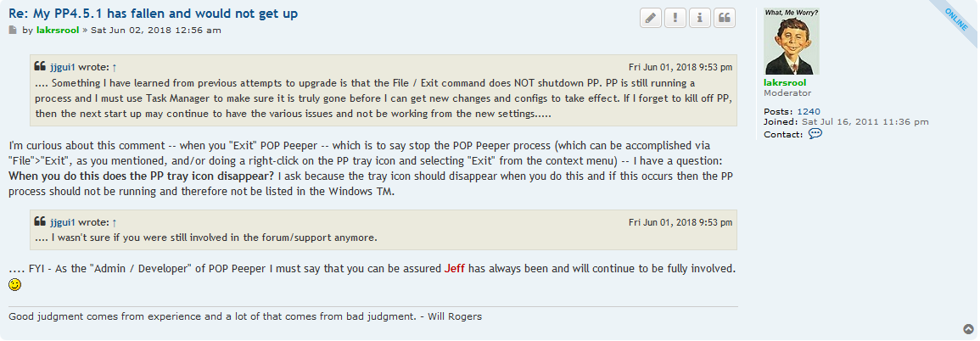Open post title 'My PP4.5.1 has fallen' link
This screenshot has height=341, width=980.
(x=153, y=13)
